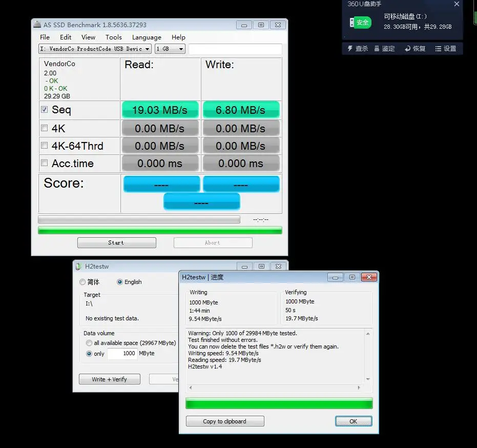The height and width of the screenshot is (448, 477).
Task: Click the total Score button in AS SSD
Action: (202, 202)
